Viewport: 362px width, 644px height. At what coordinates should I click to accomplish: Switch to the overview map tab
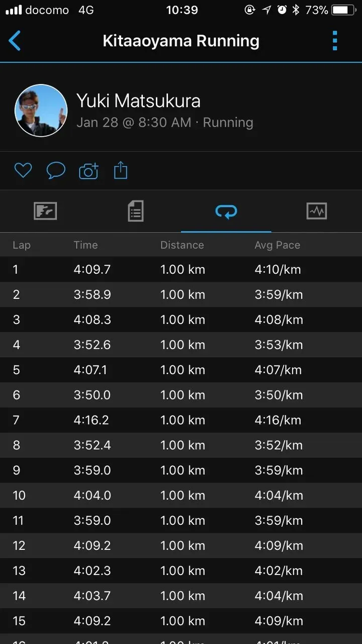coord(45,211)
